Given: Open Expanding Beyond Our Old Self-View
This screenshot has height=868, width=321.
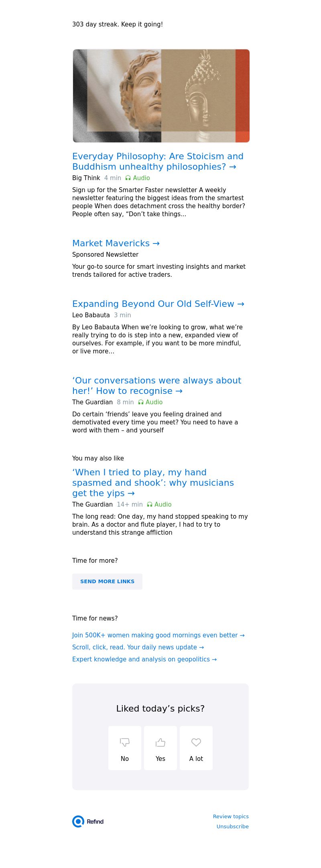Looking at the screenshot, I should tap(158, 304).
